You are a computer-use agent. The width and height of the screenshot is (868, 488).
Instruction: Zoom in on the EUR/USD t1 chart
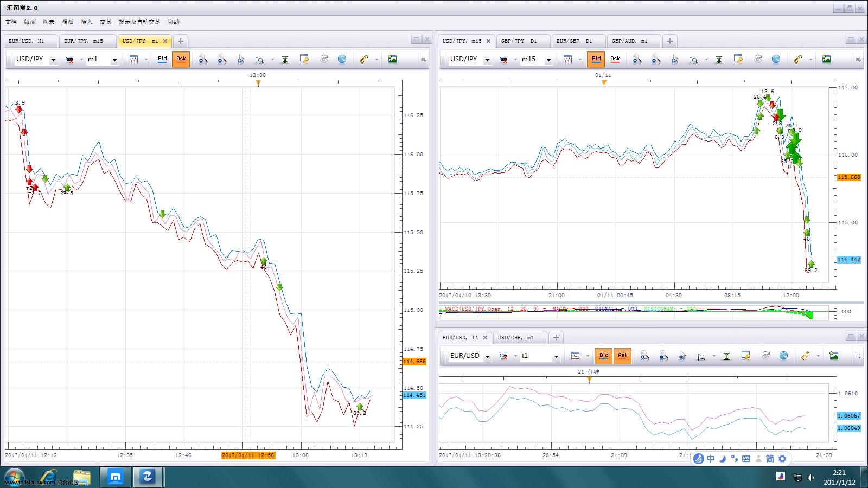click(644, 356)
